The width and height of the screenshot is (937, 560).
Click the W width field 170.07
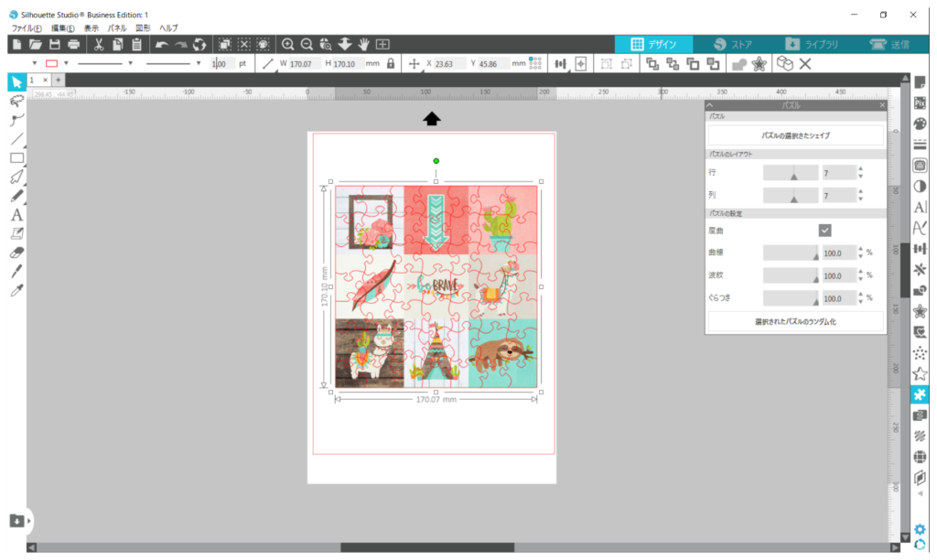click(x=304, y=63)
